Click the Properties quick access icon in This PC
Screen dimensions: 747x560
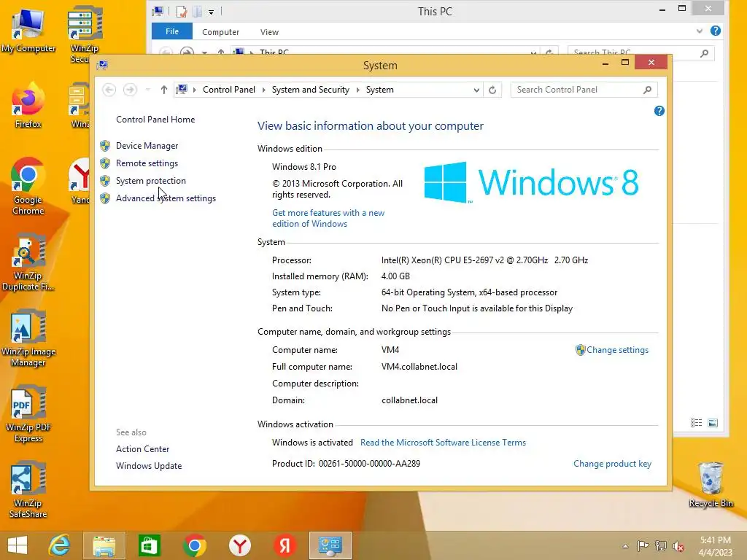[x=181, y=12]
